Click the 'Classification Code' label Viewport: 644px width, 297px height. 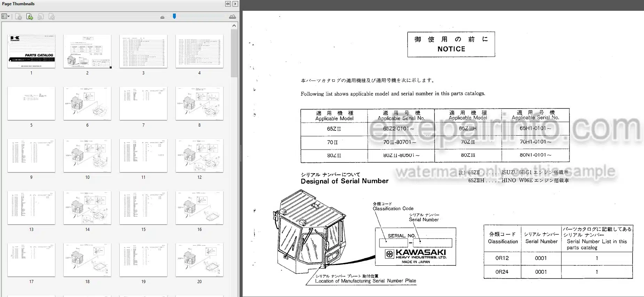pos(393,209)
